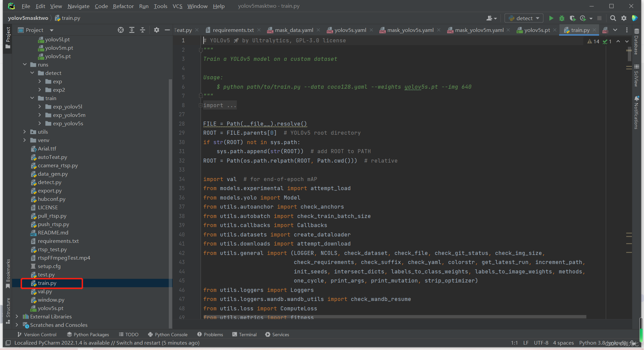Image resolution: width=644 pixels, height=350 pixels.
Task: Expand the utils folder
Action: [x=25, y=132]
